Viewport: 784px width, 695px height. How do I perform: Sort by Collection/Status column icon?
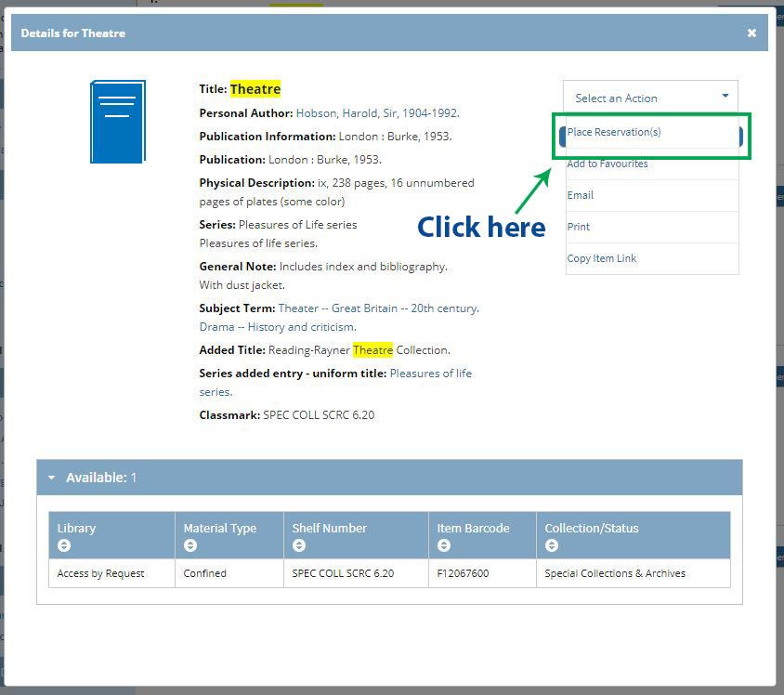[552, 545]
